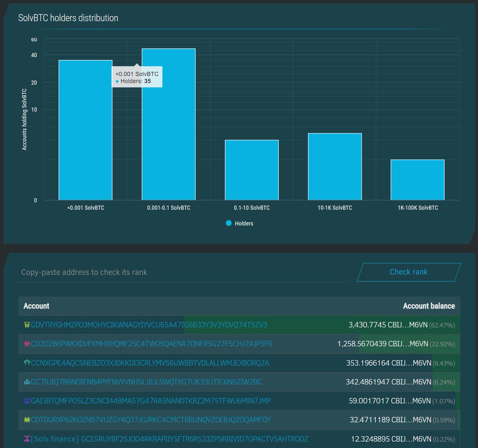Click the 0.001-0.1 SolvBTC chart bar
Image resolution: width=478 pixels, height=448 pixels.
(168, 124)
